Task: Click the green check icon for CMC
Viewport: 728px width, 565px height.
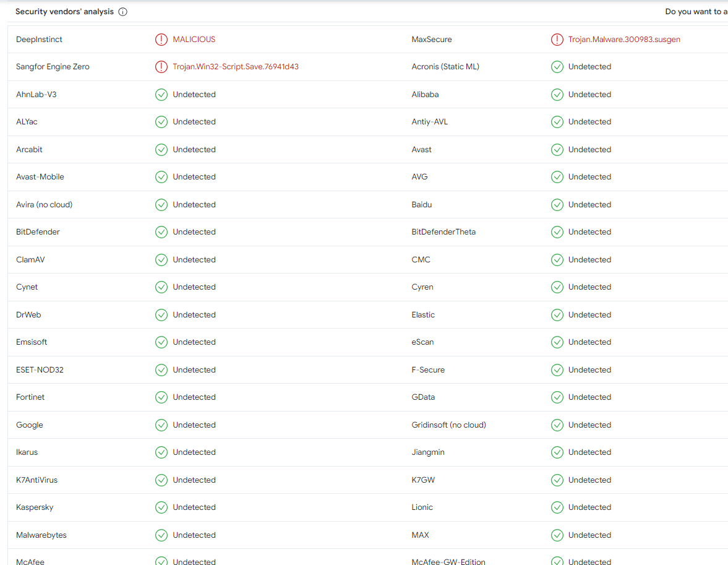Action: tap(557, 260)
